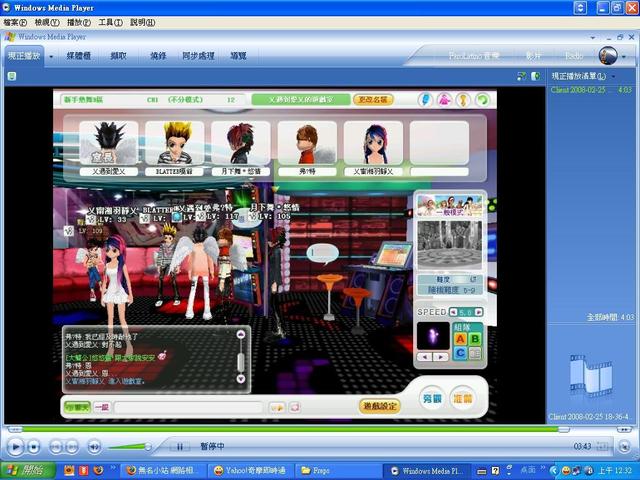The image size is (640, 480).
Task: Increase SPEED with the right arrow
Action: click(x=479, y=312)
